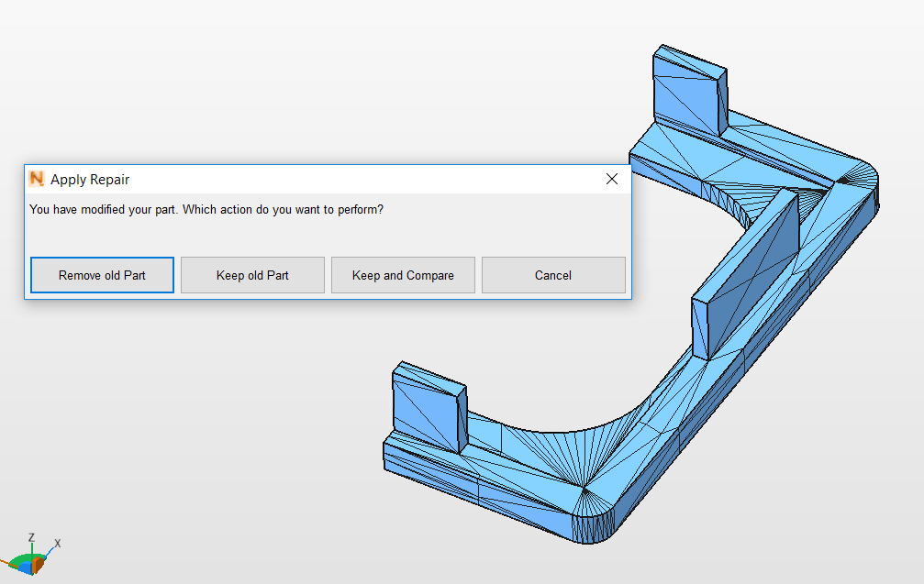
Task: Select the lower-left upright tab of the part
Action: point(427,410)
